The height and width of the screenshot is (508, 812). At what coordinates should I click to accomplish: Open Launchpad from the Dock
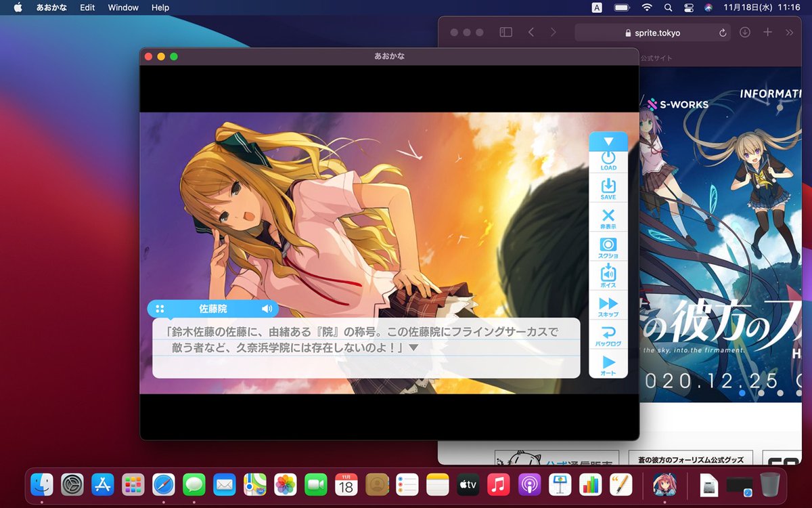(x=133, y=484)
